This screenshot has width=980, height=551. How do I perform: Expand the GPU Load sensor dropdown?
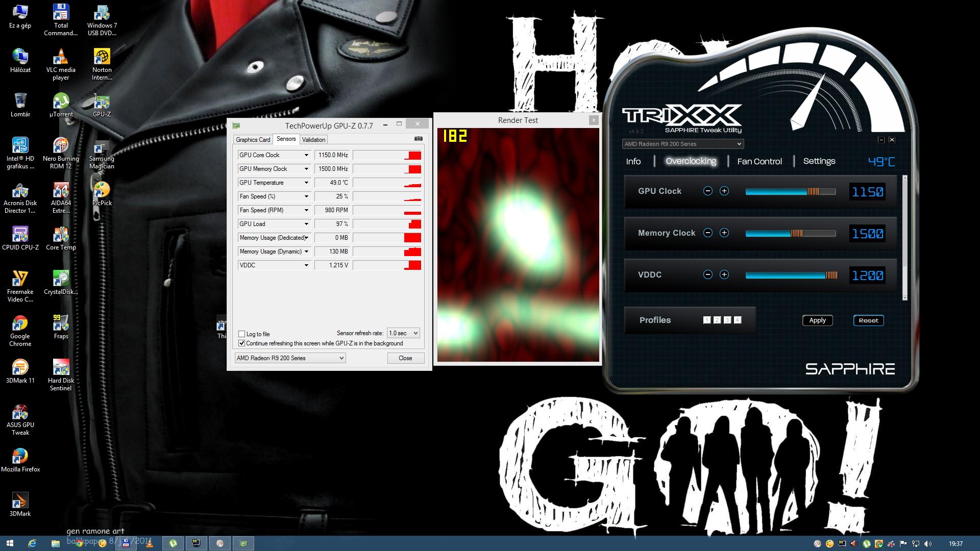[306, 224]
